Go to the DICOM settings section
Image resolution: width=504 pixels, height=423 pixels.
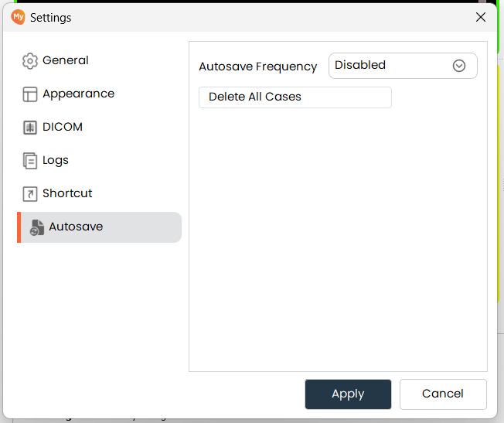[x=63, y=127]
